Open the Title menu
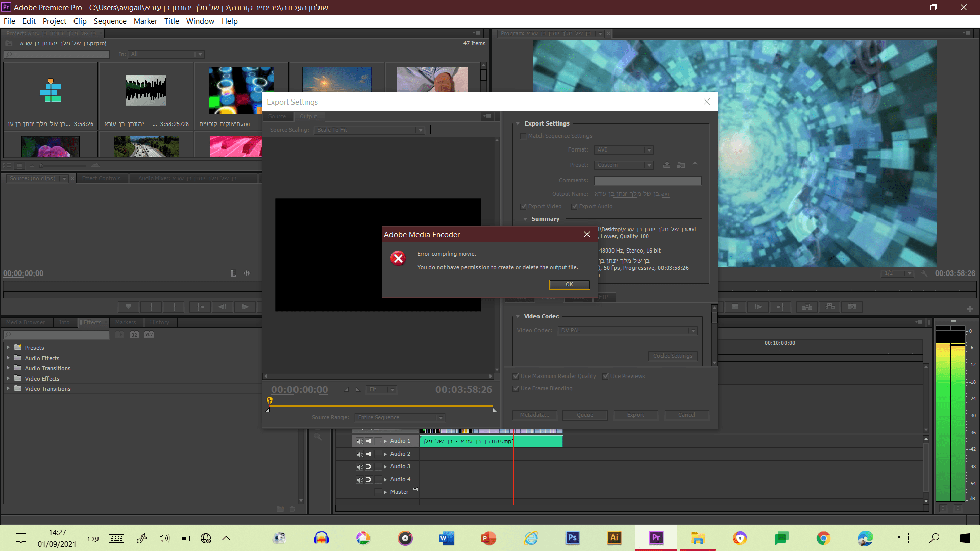This screenshot has height=551, width=980. point(171,21)
